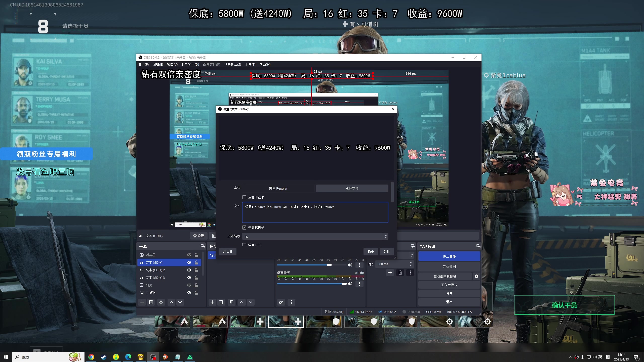The image size is (644, 362).
Task: Open desktop audio options three-dot menu
Action: click(359, 284)
